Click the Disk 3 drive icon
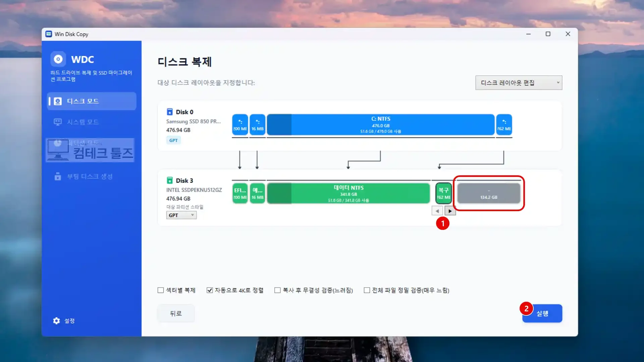The image size is (644, 362). pyautogui.click(x=170, y=180)
